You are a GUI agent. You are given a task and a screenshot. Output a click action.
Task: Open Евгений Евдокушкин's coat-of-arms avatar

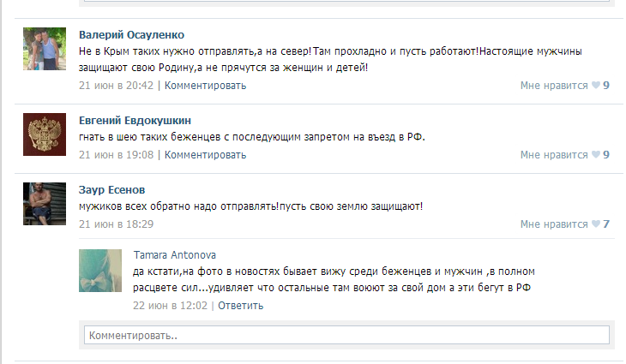point(45,134)
